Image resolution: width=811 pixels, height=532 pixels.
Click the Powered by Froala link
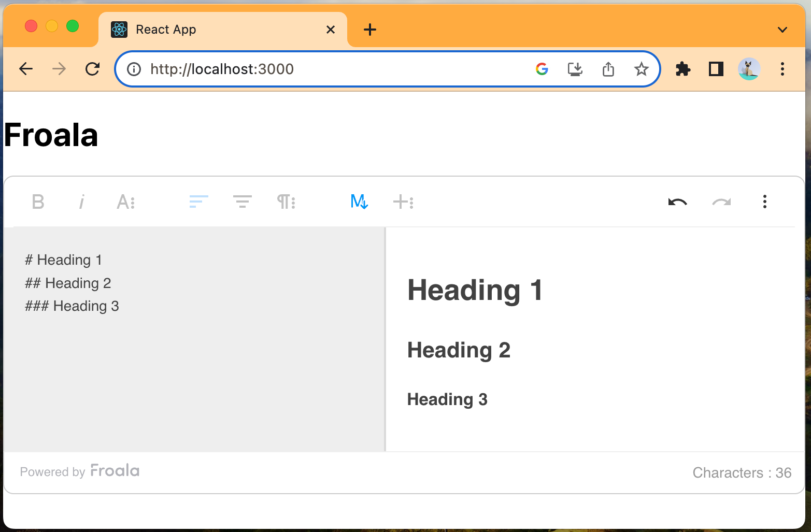click(79, 471)
